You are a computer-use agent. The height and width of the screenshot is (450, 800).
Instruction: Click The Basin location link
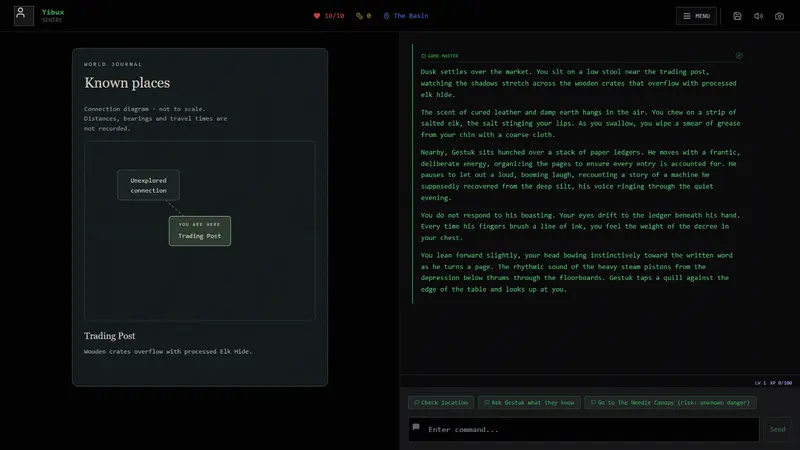coord(411,16)
